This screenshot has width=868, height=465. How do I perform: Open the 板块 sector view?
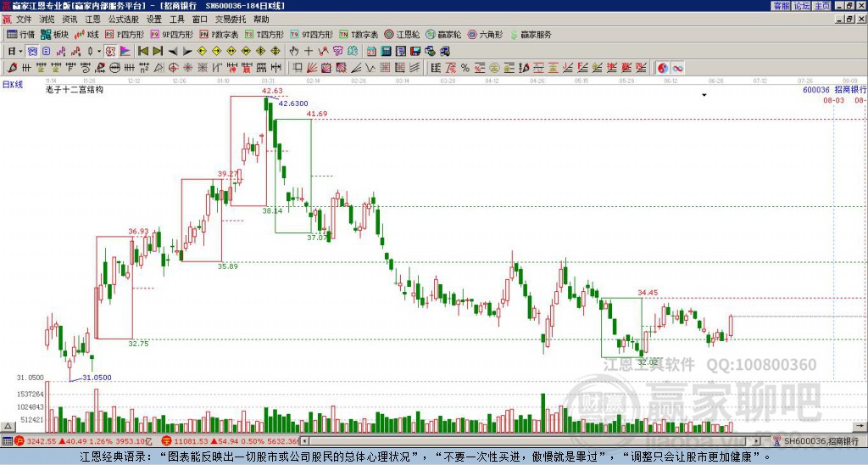point(53,34)
